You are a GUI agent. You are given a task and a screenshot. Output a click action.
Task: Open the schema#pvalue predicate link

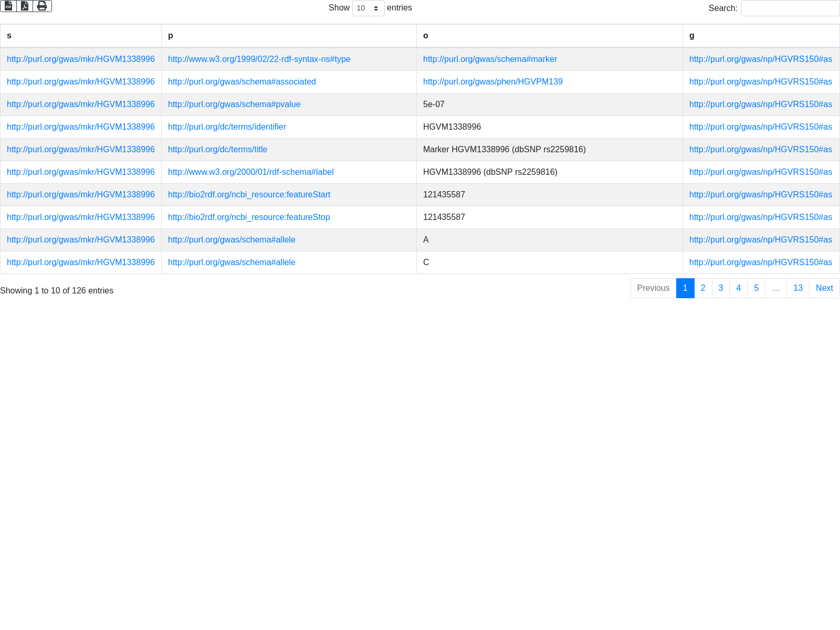(x=234, y=104)
